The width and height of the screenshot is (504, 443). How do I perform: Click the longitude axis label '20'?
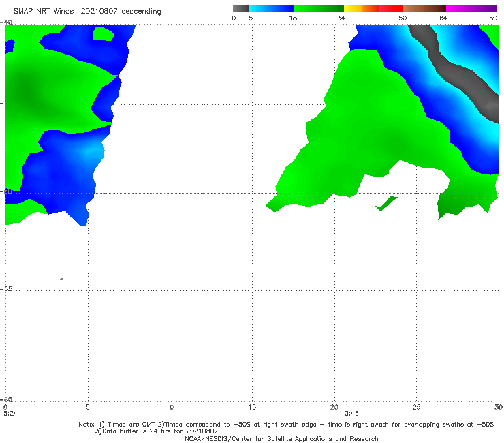click(x=334, y=407)
